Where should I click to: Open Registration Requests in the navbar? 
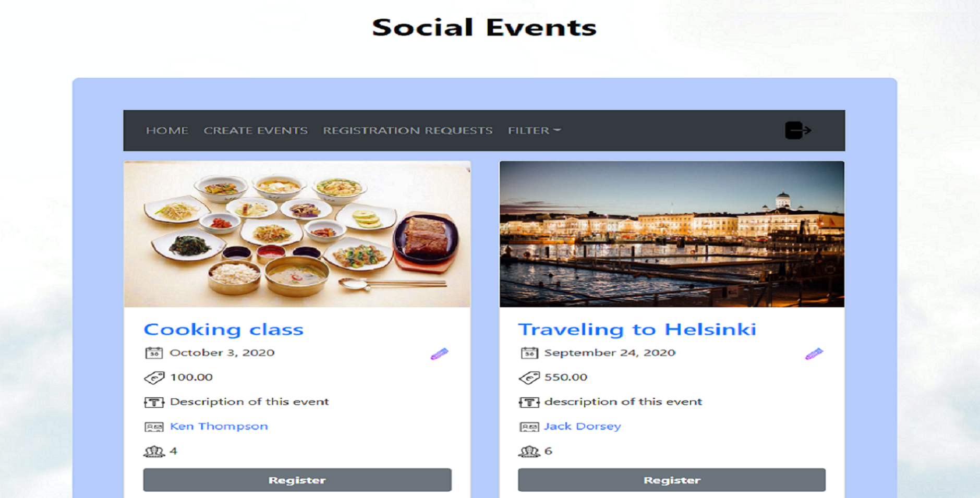(x=407, y=130)
